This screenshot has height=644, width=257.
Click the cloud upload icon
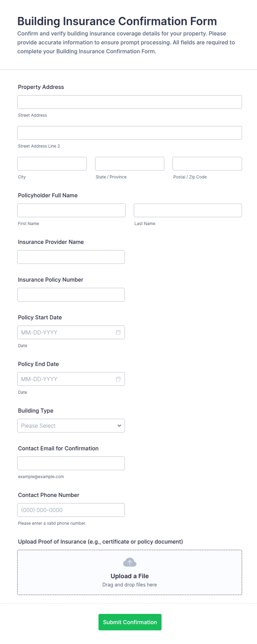point(130,562)
